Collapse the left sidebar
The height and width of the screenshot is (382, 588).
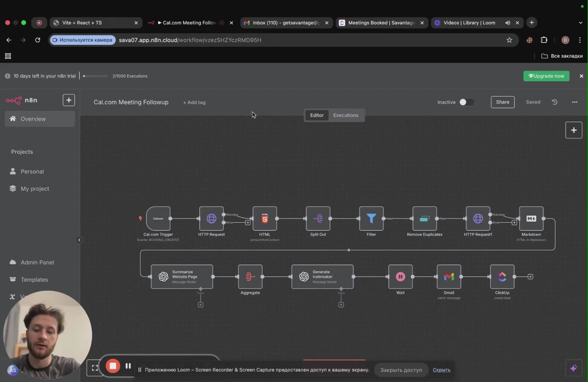click(79, 240)
